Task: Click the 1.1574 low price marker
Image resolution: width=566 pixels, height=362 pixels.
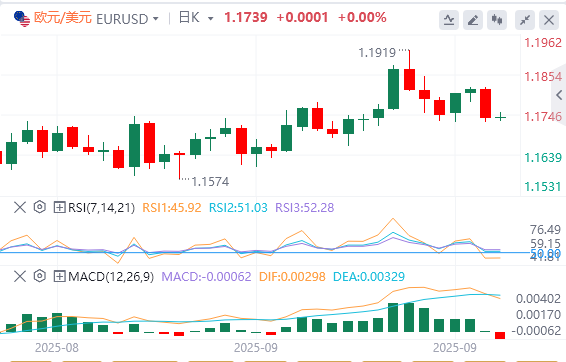Action: (210, 182)
